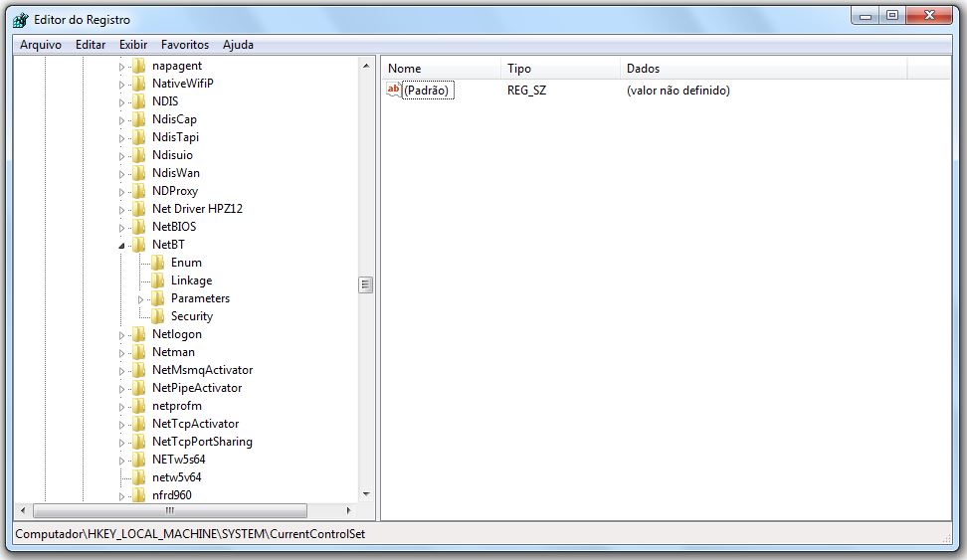Click the Linkage folder icon

pos(157,280)
